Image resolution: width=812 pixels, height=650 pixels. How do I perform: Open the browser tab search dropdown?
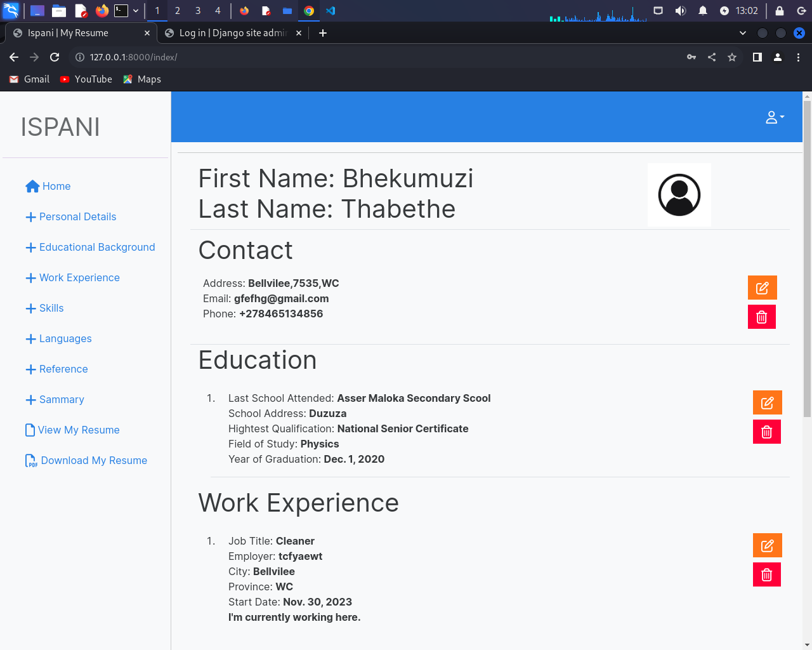[x=742, y=33]
